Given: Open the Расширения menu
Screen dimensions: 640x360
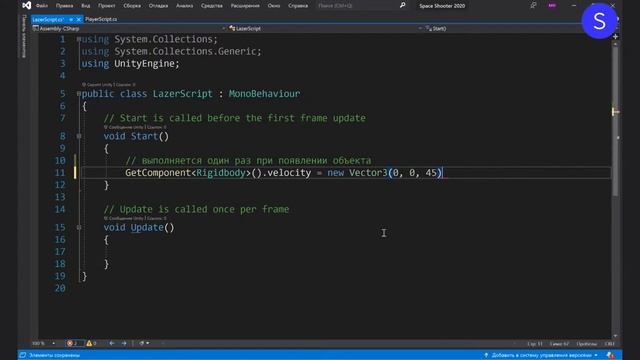Looking at the screenshot, I should 245,6.
